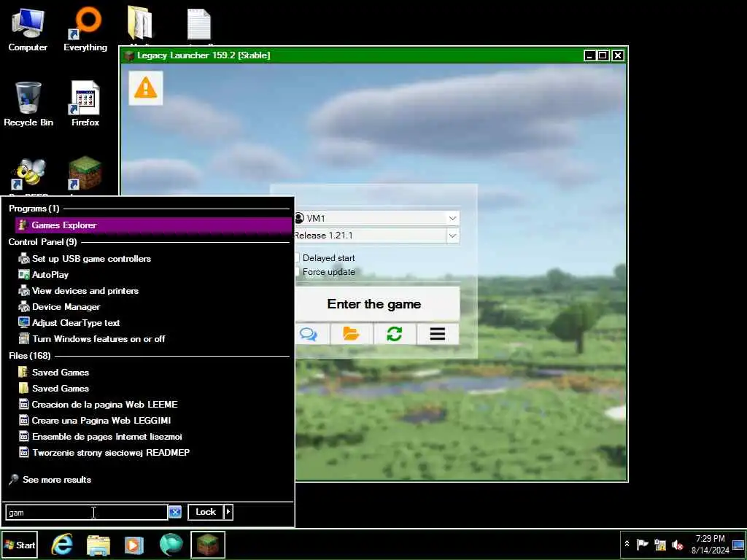
Task: Click the muted speaker volume tray icon
Action: (677, 544)
